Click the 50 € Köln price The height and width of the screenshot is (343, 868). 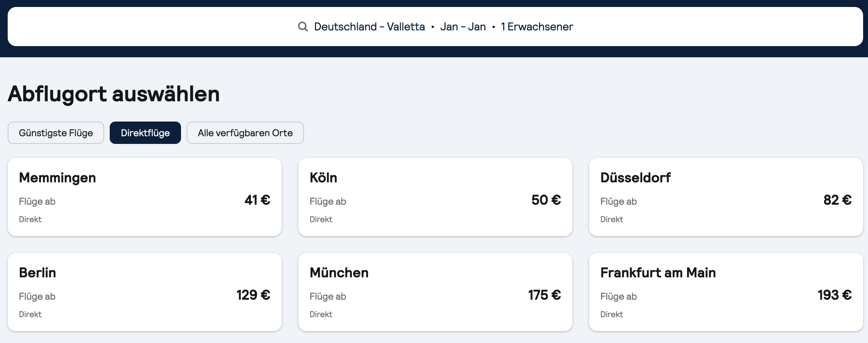click(546, 200)
